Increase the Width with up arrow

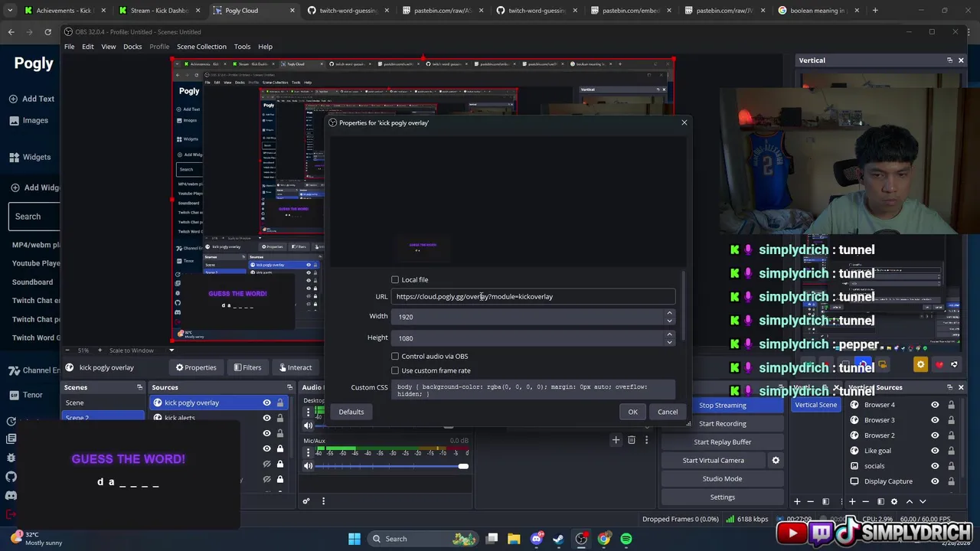(x=669, y=313)
